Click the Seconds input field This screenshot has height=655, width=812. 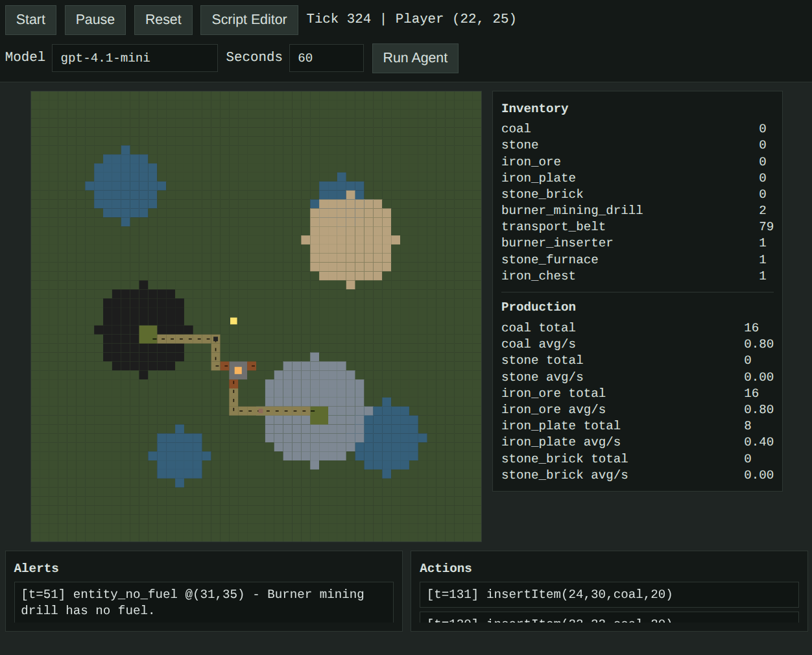326,58
